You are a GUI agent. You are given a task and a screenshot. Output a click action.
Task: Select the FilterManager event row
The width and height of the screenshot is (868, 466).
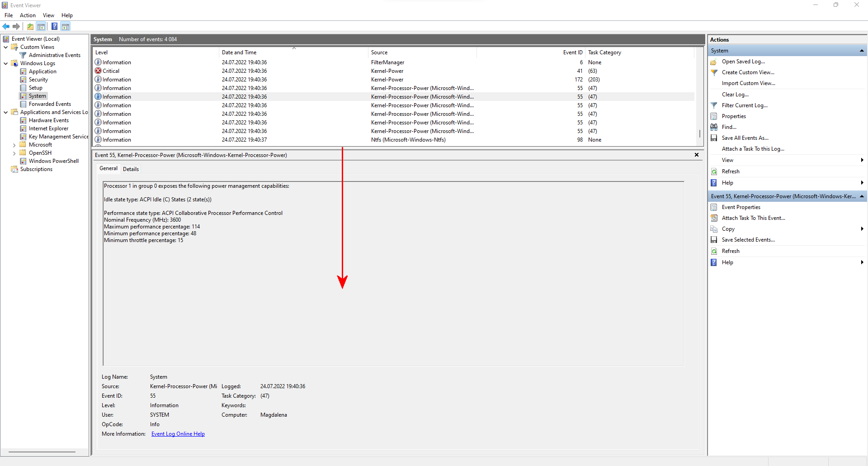(394, 62)
